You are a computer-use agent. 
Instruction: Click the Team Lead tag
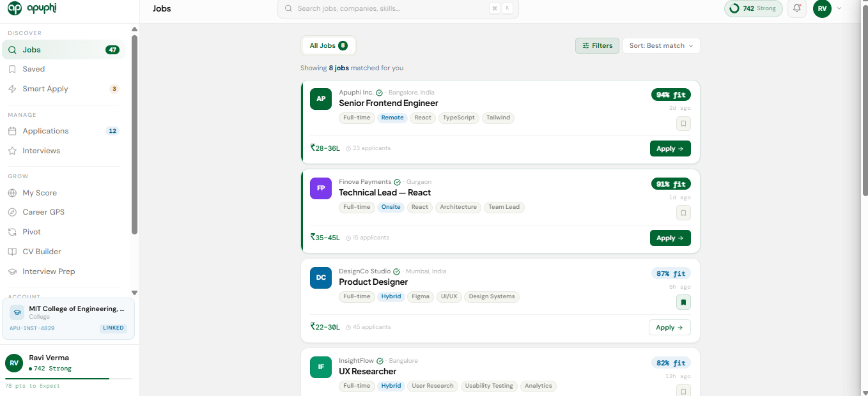click(x=504, y=207)
